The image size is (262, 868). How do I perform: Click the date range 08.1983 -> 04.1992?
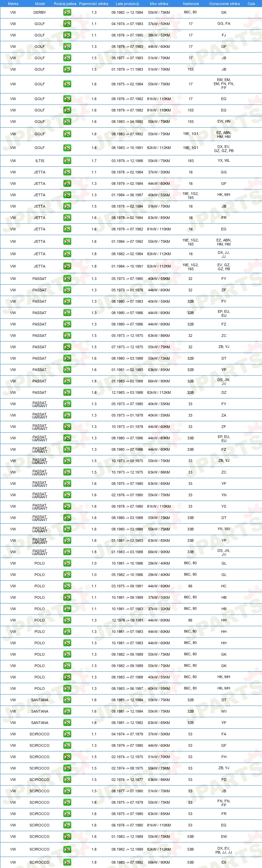pos(127,122)
